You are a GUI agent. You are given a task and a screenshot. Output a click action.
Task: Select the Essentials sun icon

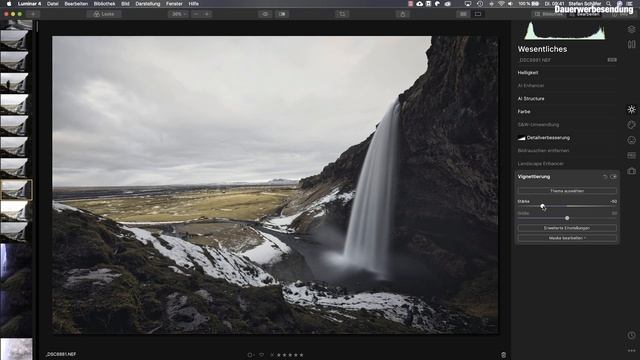[x=631, y=109]
